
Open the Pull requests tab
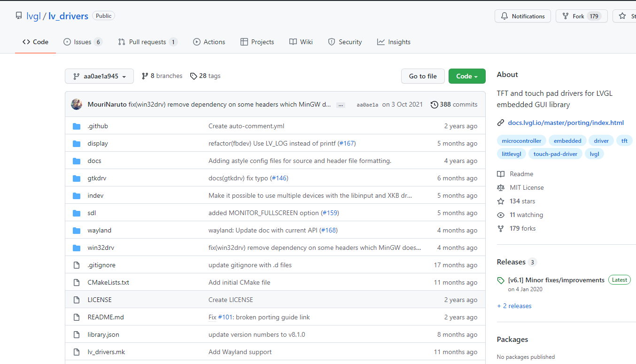(147, 42)
